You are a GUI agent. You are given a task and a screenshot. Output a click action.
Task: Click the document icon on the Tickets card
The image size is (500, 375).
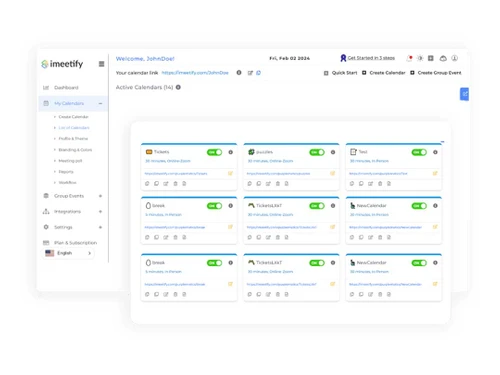[x=184, y=184]
